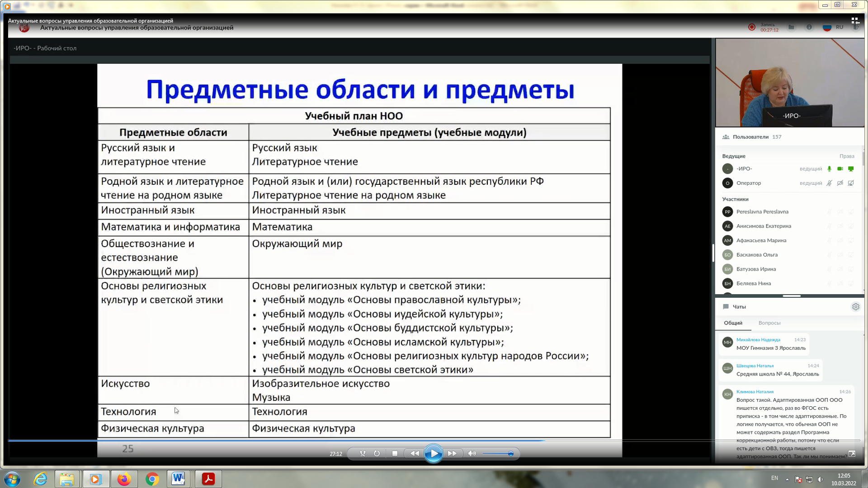
Task: Click the switch-to-library squares icon
Action: click(855, 21)
